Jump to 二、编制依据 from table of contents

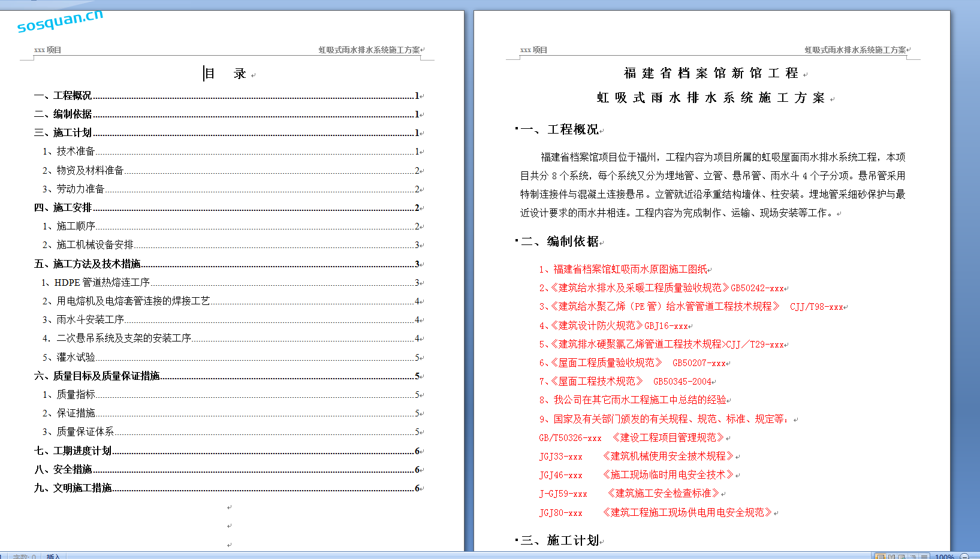(x=63, y=114)
